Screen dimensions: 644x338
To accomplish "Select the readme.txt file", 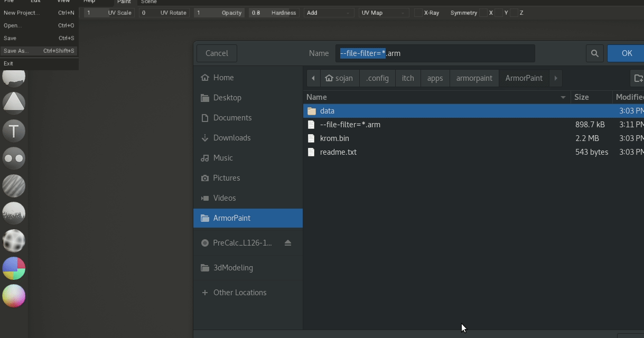I will (x=474, y=152).
